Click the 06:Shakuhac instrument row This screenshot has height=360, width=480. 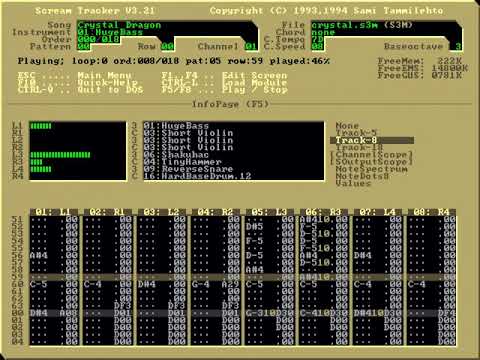pos(234,155)
